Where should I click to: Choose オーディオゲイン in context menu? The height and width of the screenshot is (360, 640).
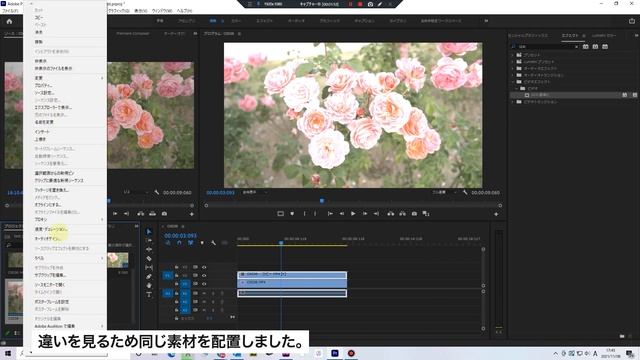48,238
